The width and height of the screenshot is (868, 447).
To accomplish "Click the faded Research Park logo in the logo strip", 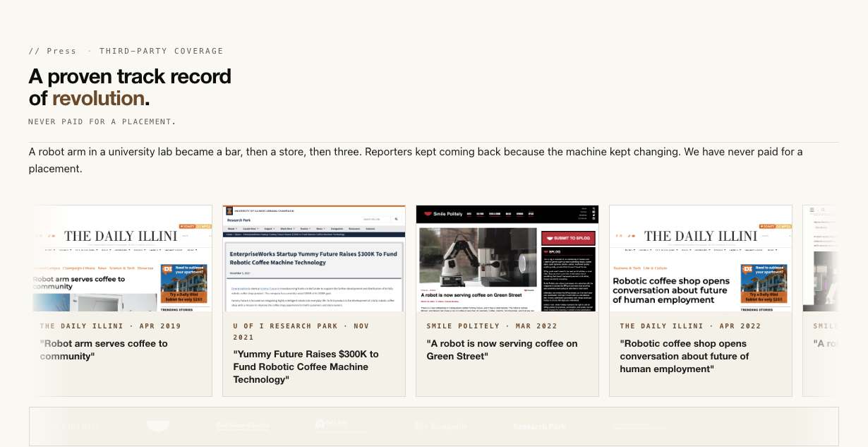I will 538,427.
